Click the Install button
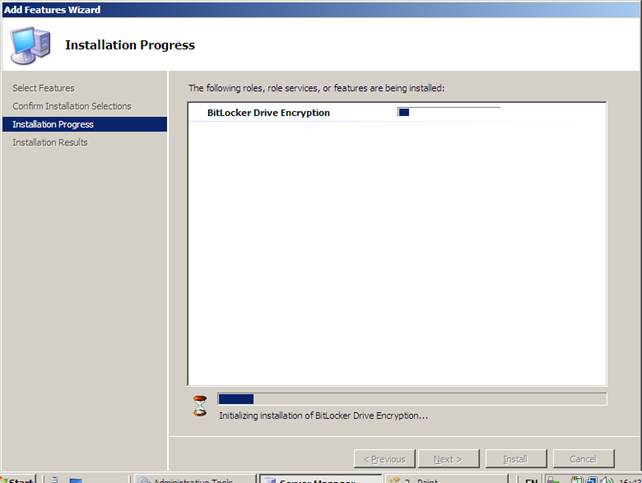The height and width of the screenshot is (483, 642). tap(515, 459)
